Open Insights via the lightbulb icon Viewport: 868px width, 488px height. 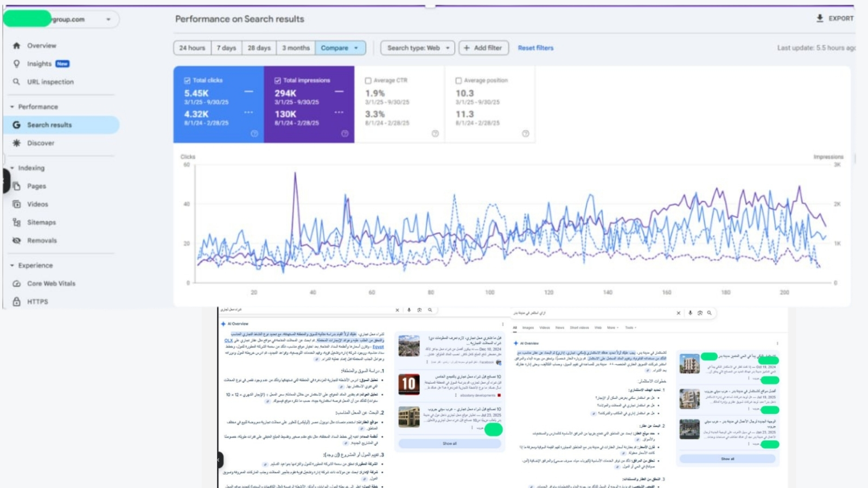click(x=16, y=64)
